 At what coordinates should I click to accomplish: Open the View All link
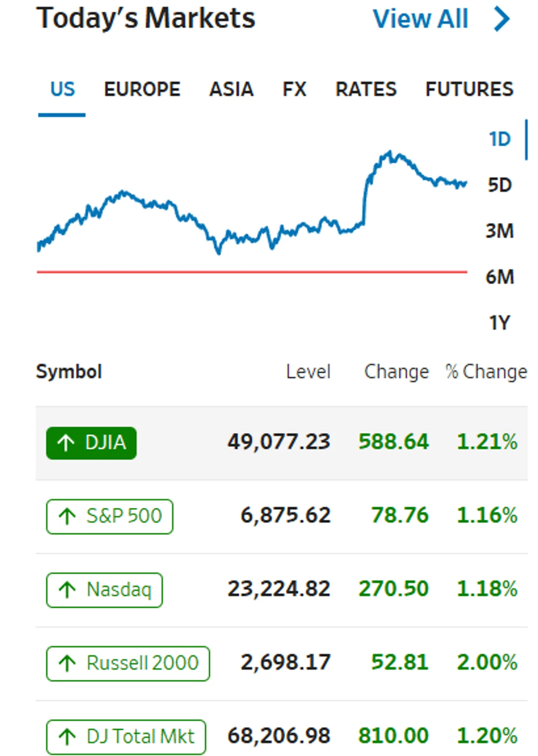pyautogui.click(x=421, y=19)
